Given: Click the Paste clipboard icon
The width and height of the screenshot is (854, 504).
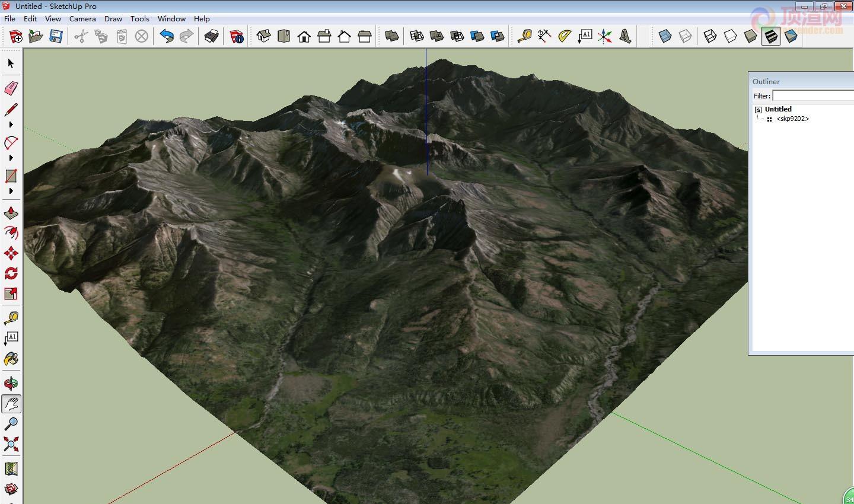Looking at the screenshot, I should (122, 37).
